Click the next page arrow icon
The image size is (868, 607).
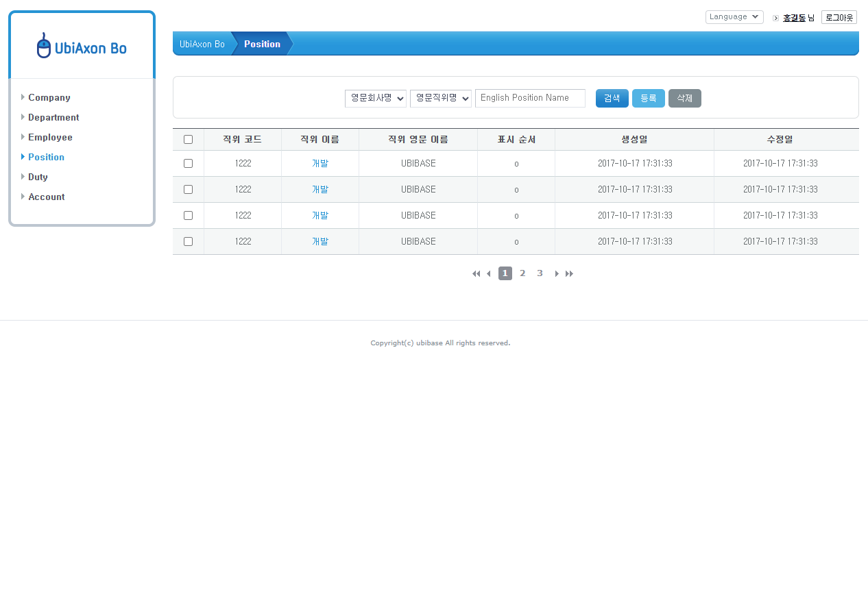point(557,273)
